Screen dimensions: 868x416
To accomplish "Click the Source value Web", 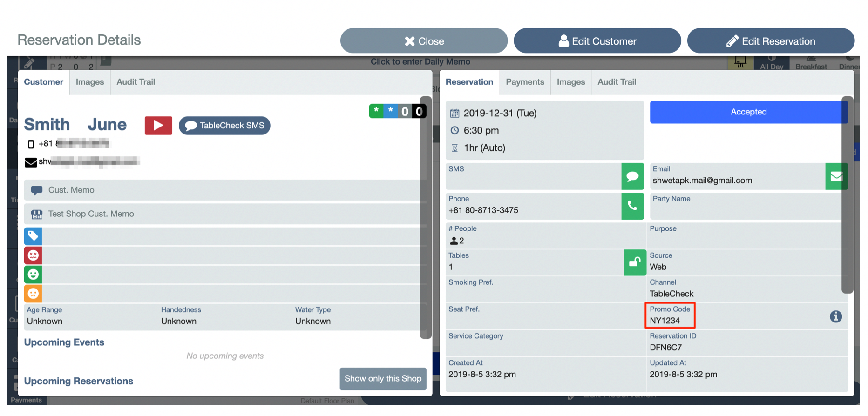I will 658,267.
